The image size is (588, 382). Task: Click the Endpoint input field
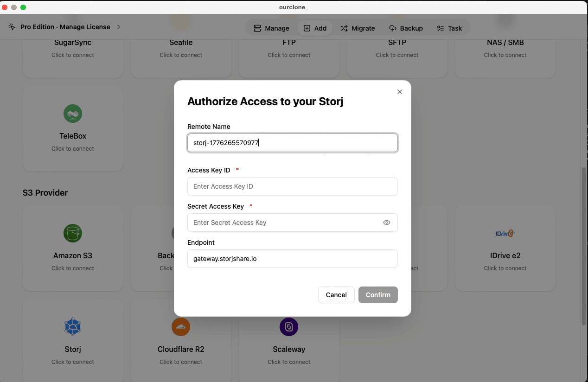[292, 259]
